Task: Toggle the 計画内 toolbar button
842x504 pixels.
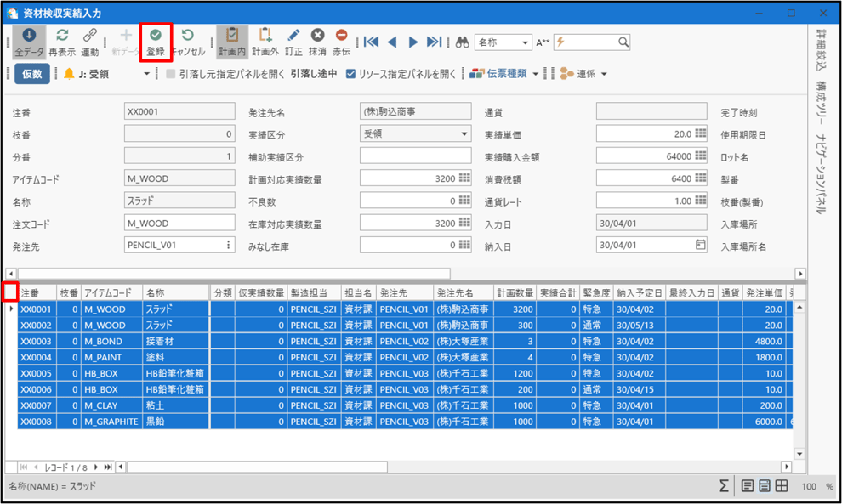Action: (x=232, y=36)
